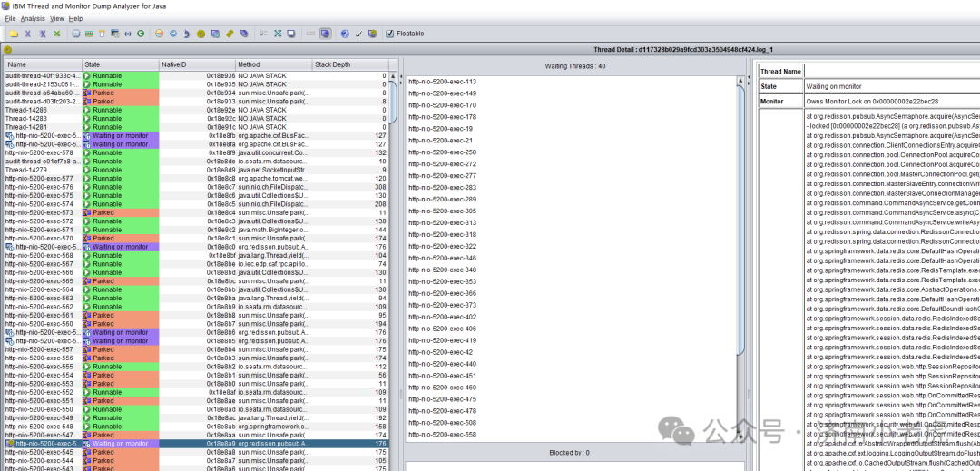Click the pressed-in screen toolbar icon
This screenshot has height=471, width=980.
[x=325, y=34]
